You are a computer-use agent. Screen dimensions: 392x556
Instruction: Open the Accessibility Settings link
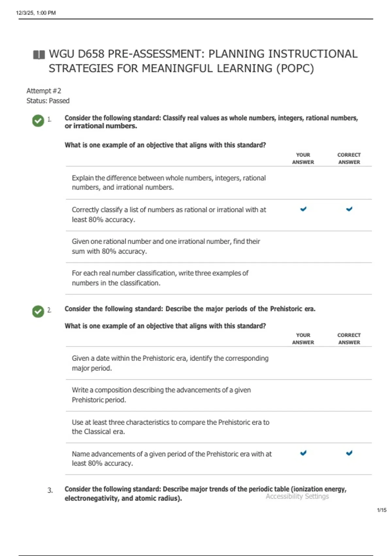point(297,496)
